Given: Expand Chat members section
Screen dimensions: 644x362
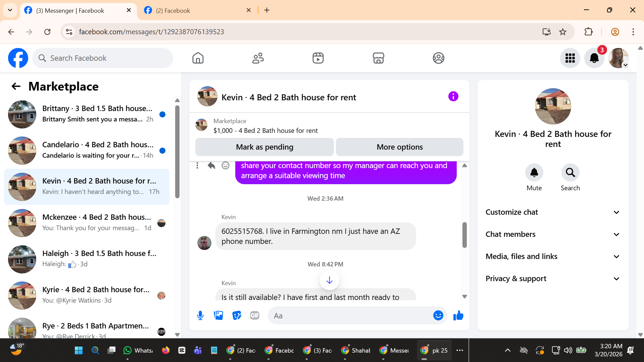Looking at the screenshot, I should pos(553,234).
